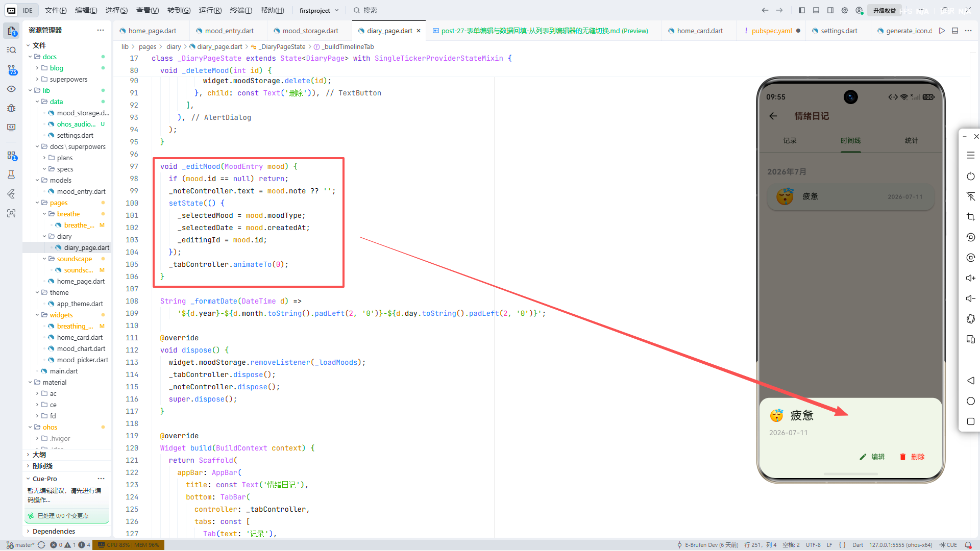Tap 记录 tab in phone app

pyautogui.click(x=790, y=140)
